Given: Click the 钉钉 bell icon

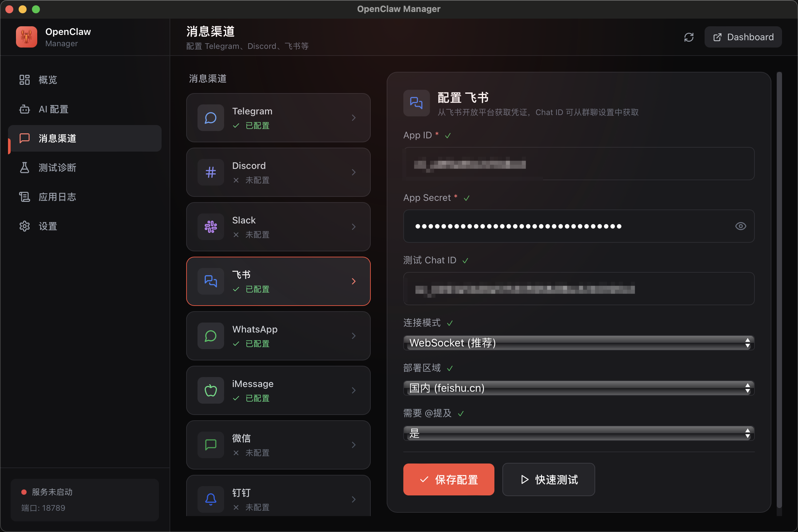Looking at the screenshot, I should 211,499.
